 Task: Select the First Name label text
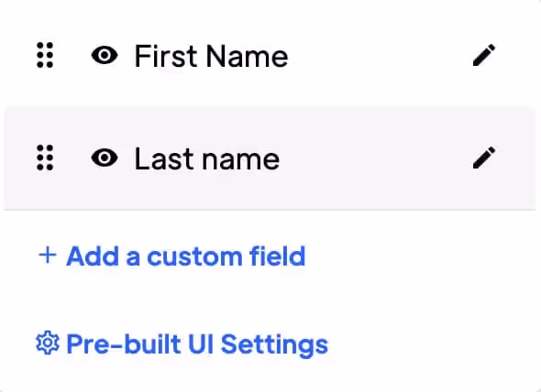click(x=211, y=56)
